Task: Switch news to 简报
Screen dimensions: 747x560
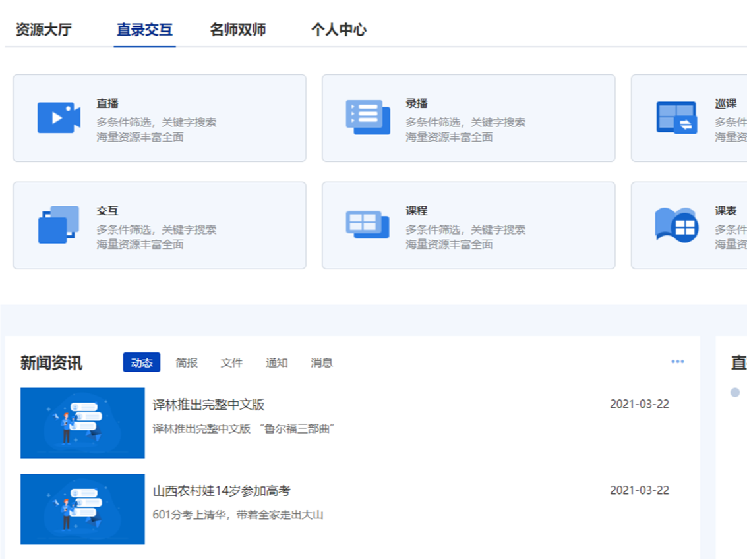Action: coord(187,363)
